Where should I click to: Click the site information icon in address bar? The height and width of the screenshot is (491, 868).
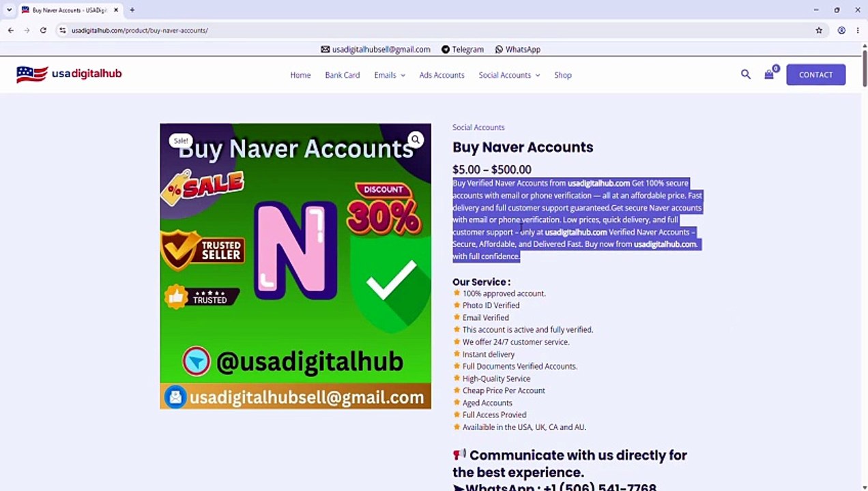point(62,30)
